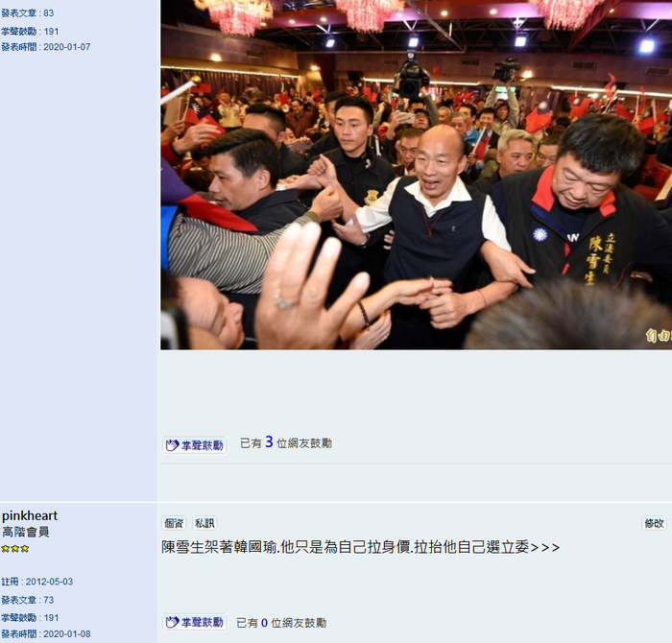
Task: Click the 修改 edit button
Action: (654, 523)
